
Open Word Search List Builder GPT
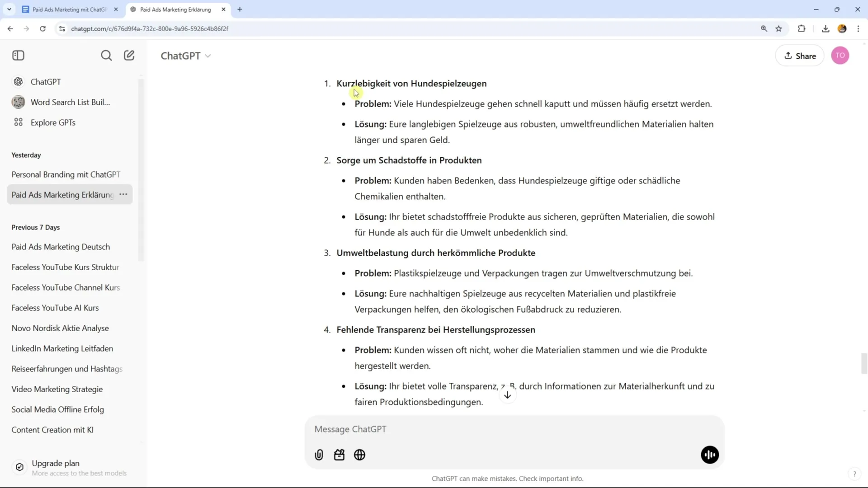(x=70, y=102)
